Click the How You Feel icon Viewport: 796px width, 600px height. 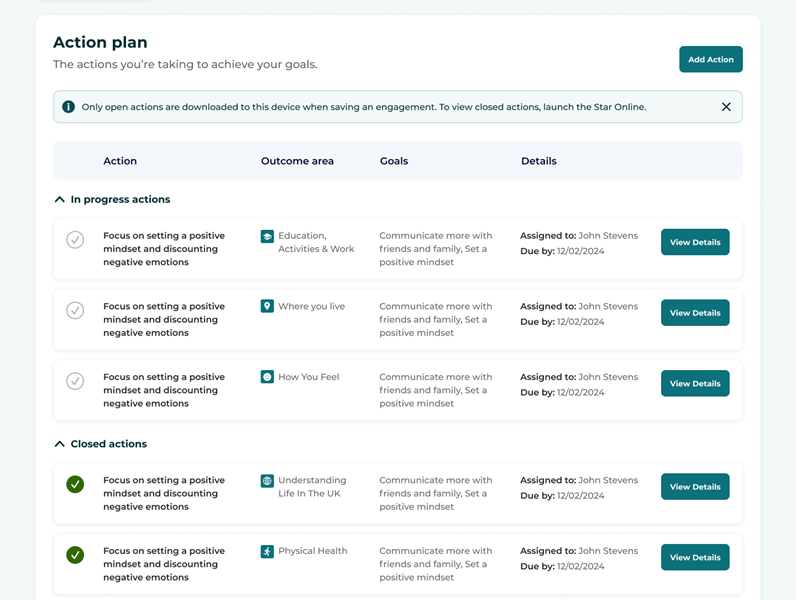click(x=267, y=377)
